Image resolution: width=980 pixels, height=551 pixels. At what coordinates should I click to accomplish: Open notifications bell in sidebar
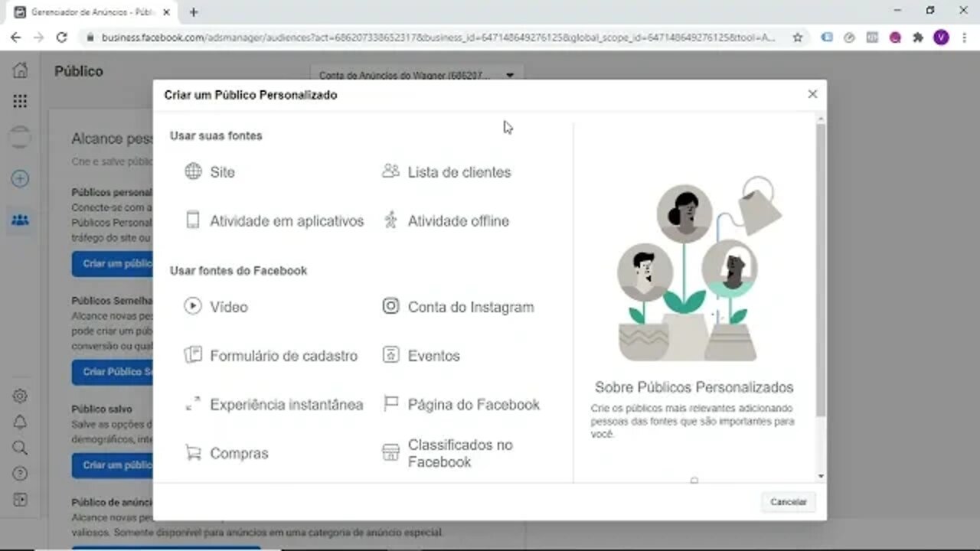pos(21,422)
